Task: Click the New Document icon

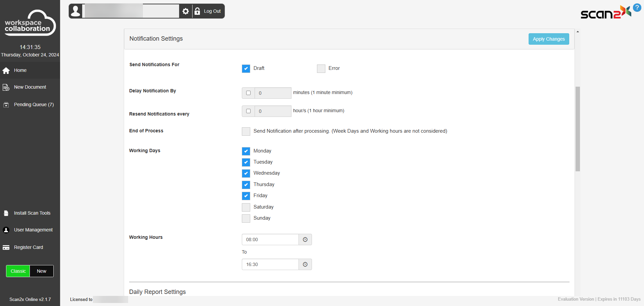Action: [x=6, y=87]
